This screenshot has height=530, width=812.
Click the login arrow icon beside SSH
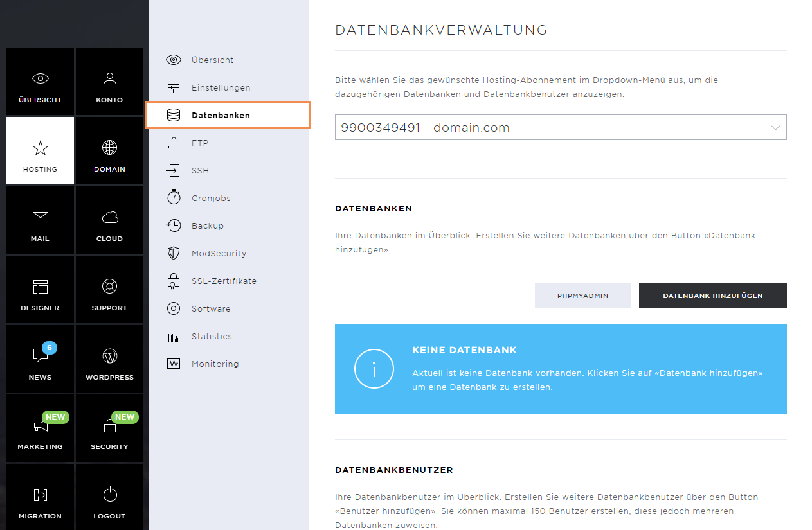pos(174,170)
